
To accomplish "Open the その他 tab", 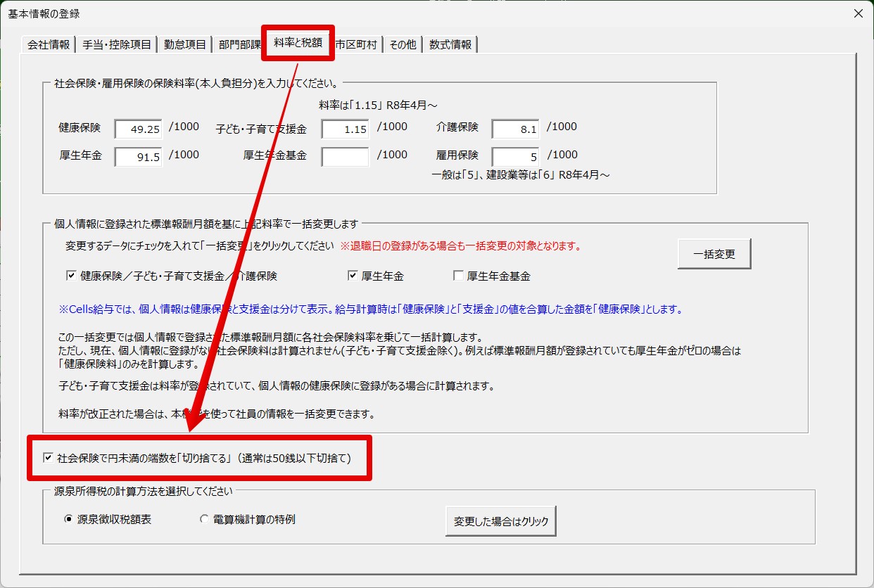I will click(x=403, y=44).
